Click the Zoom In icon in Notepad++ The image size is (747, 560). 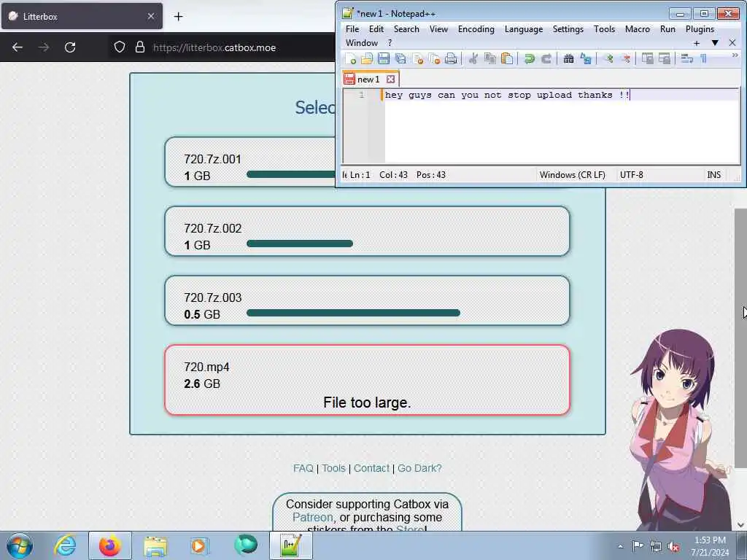[608, 58]
